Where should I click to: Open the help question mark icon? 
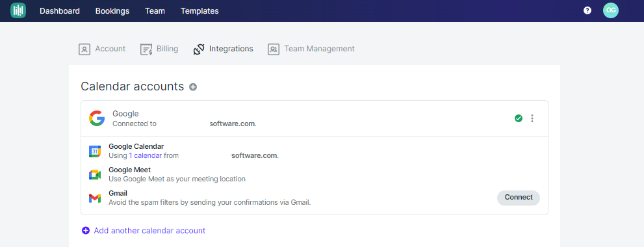pos(587,10)
